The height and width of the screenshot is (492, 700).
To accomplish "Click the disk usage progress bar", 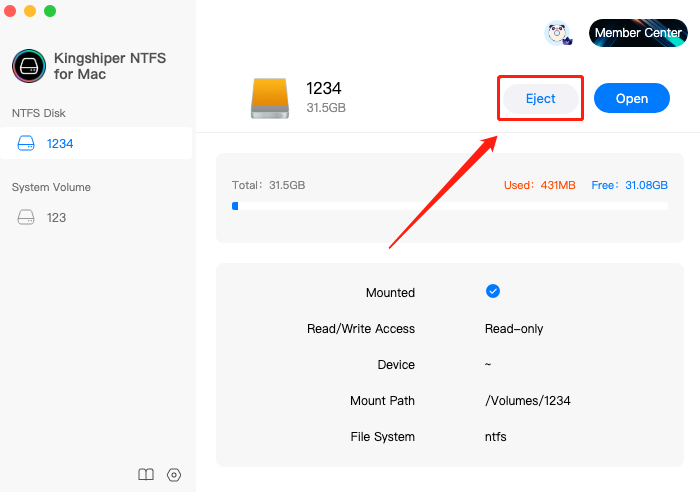I will [x=450, y=206].
